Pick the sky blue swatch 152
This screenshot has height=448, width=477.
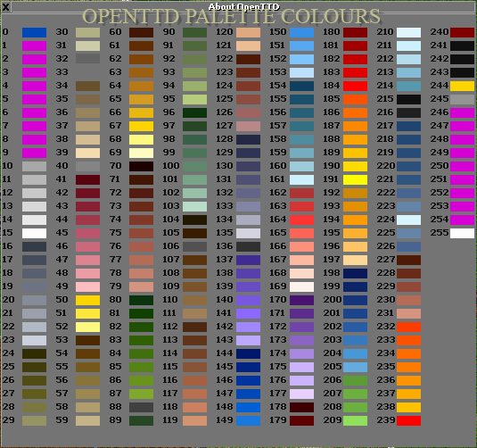(302, 60)
